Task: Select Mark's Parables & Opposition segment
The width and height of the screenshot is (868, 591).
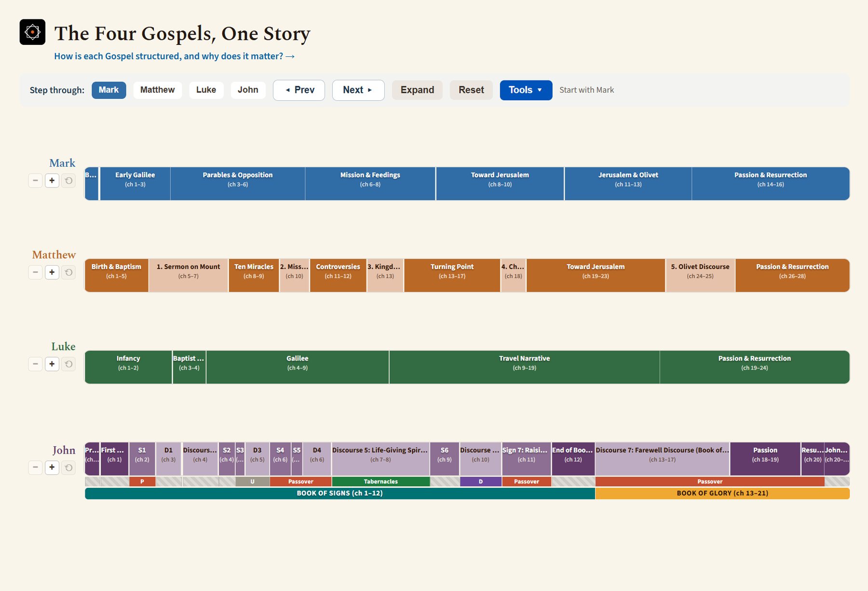Action: coord(238,184)
